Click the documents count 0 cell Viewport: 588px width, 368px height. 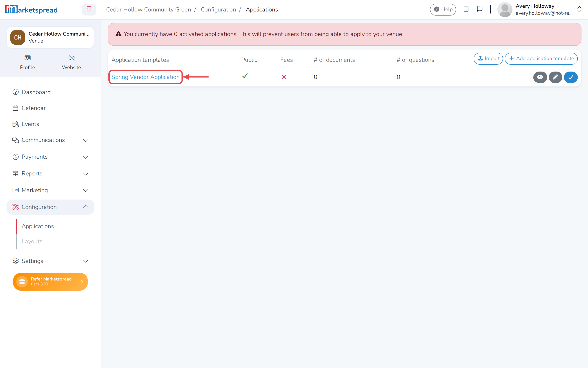(315, 77)
